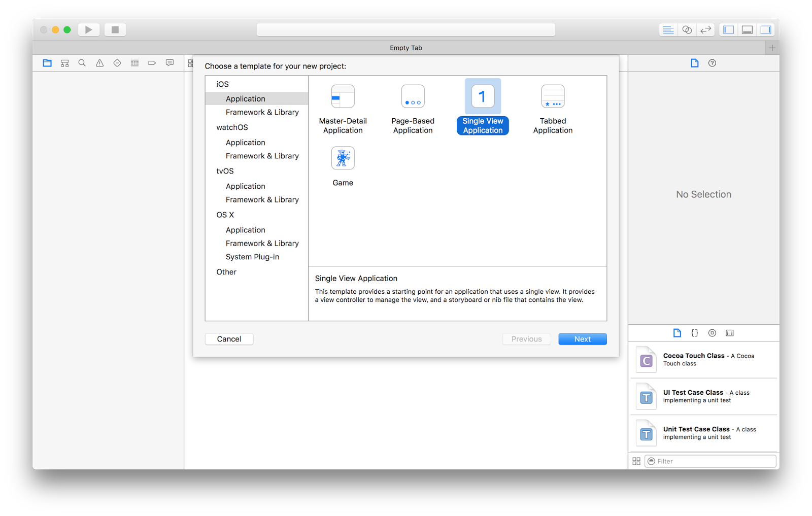
Task: Click the library Filter field
Action: click(710, 461)
